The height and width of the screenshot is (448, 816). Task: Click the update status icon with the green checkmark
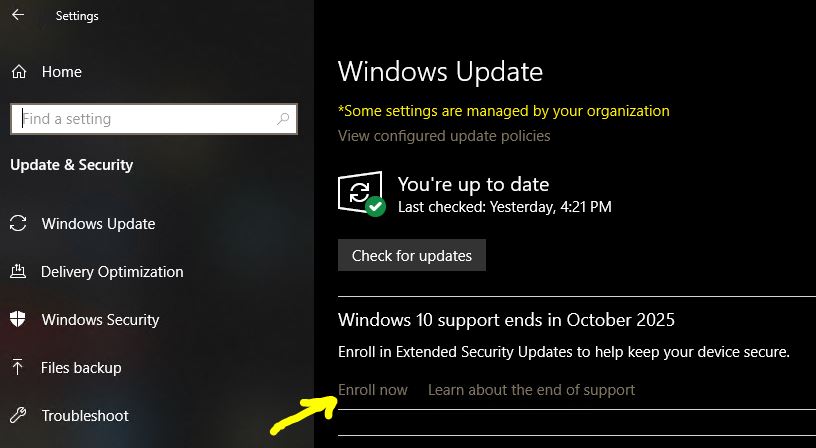(x=361, y=193)
